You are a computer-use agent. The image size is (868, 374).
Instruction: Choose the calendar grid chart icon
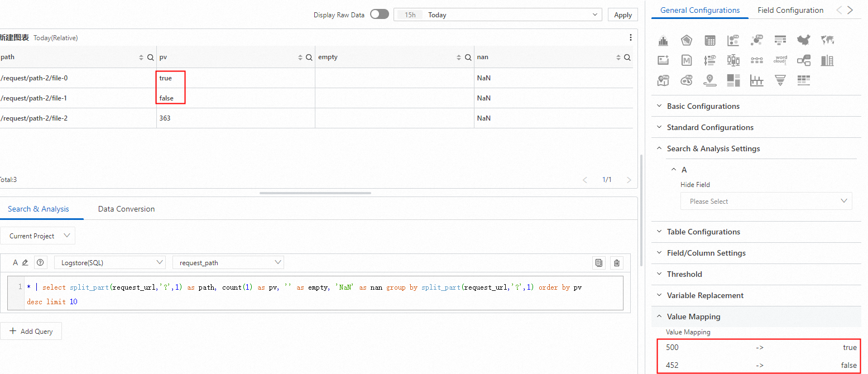710,40
